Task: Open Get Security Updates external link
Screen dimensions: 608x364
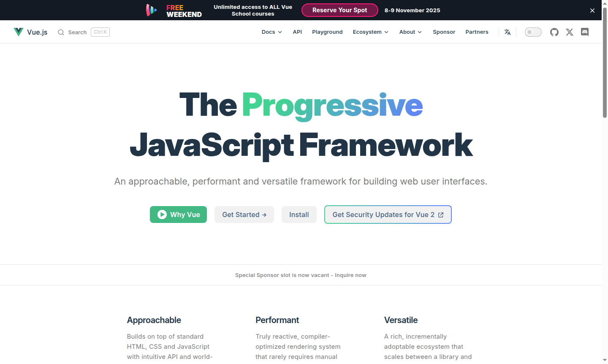Action: [x=388, y=215]
